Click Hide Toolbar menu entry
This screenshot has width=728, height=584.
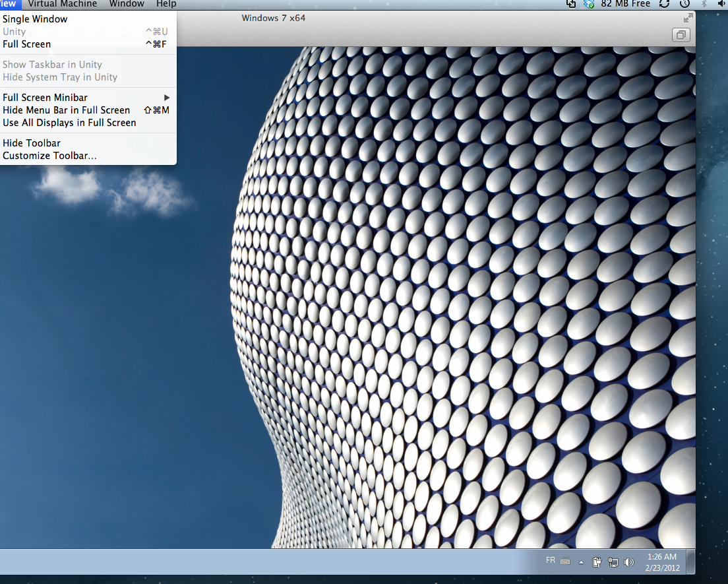88,143
